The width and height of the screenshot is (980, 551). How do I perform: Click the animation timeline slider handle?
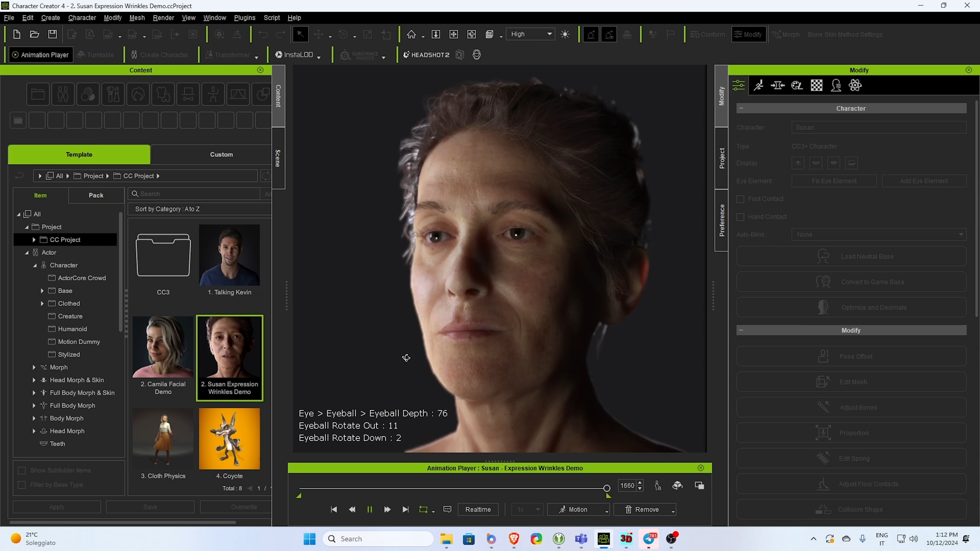pyautogui.click(x=606, y=488)
